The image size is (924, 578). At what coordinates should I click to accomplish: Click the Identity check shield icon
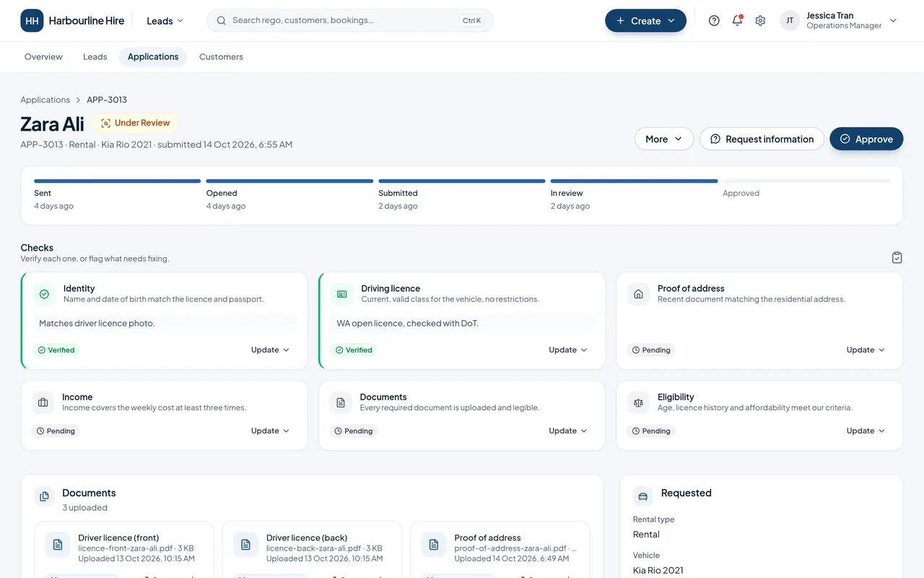(x=44, y=294)
